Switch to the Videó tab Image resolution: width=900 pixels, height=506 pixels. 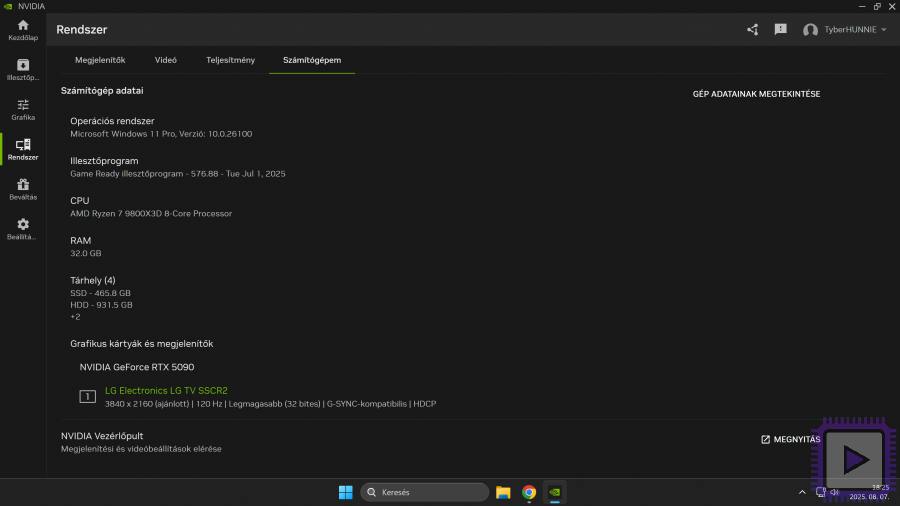pos(166,60)
